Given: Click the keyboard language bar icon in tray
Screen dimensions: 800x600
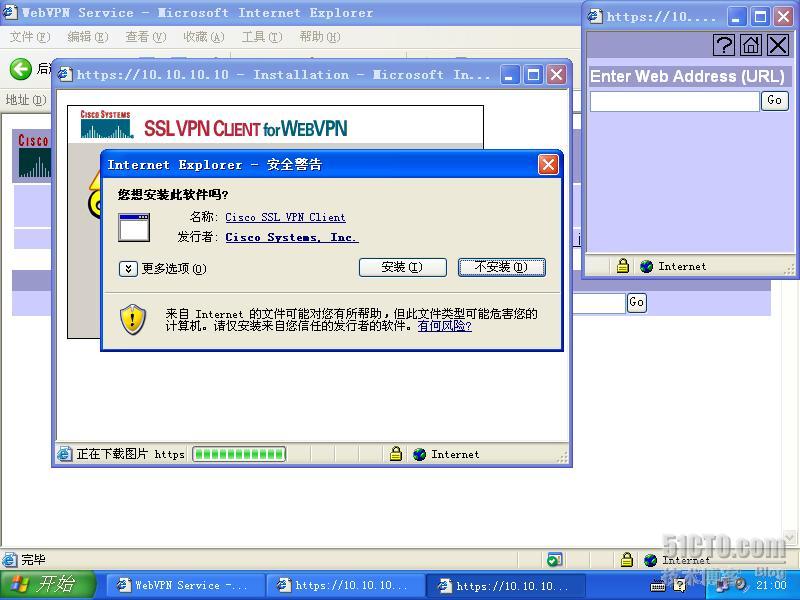Looking at the screenshot, I should coord(658,586).
